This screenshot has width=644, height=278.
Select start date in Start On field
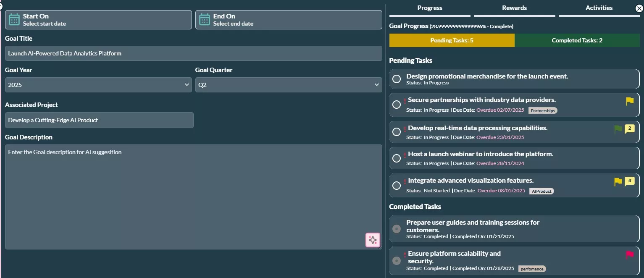tap(98, 20)
